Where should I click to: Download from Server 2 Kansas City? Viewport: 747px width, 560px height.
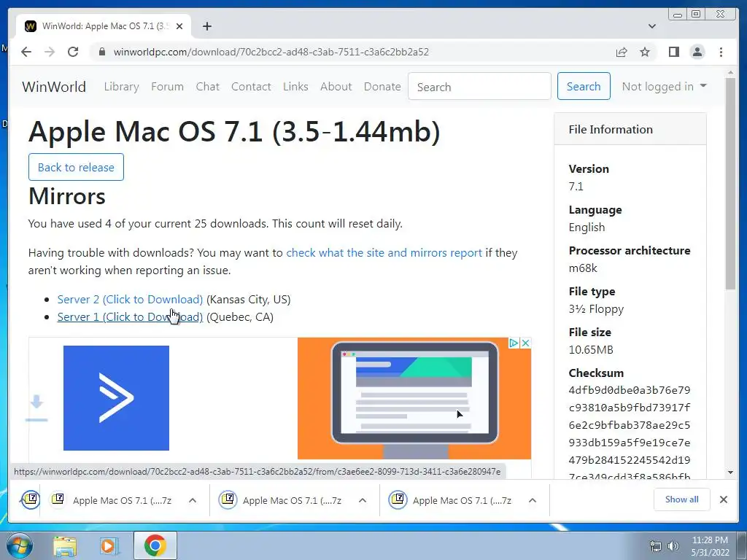pyautogui.click(x=130, y=300)
